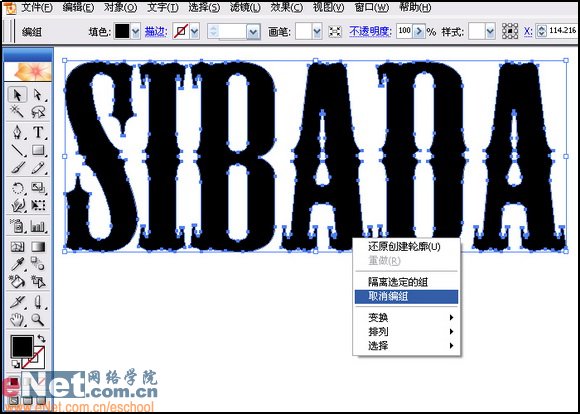Open the 样式 style dropdown arrow
The width and height of the screenshot is (580, 414).
point(490,32)
